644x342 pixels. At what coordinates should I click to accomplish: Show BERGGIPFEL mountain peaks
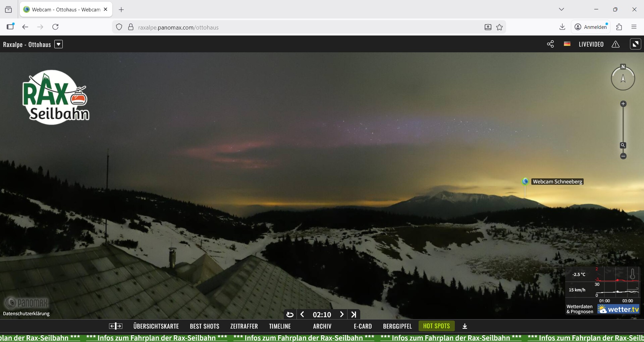click(397, 326)
